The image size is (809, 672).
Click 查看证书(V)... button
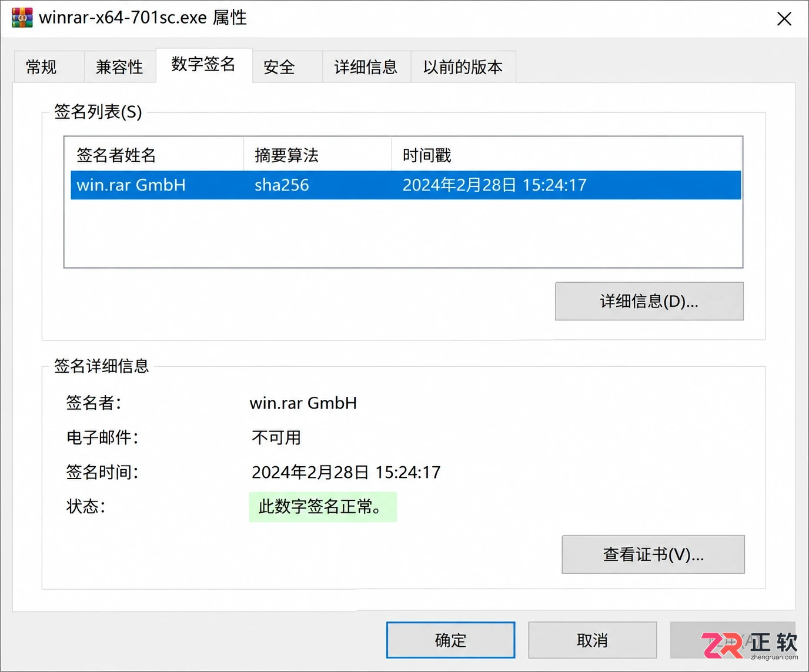653,554
